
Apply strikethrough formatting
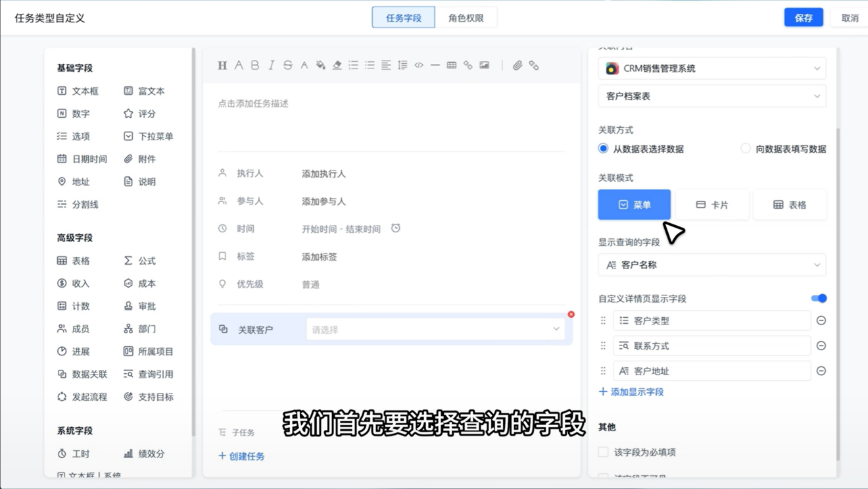pyautogui.click(x=287, y=65)
